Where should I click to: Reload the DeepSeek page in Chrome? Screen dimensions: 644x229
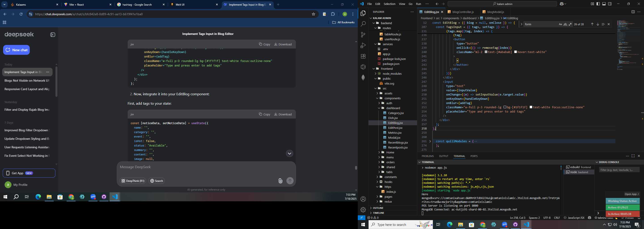click(x=21, y=14)
